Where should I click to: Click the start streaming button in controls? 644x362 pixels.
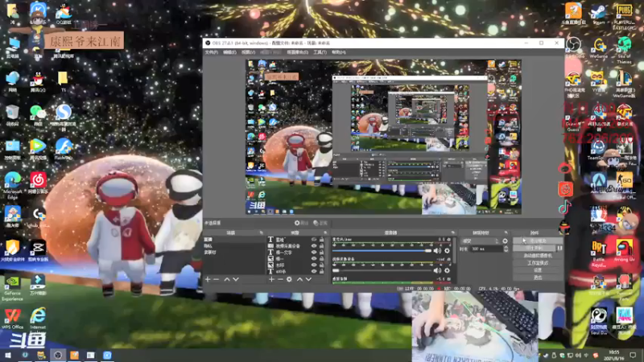tap(538, 241)
